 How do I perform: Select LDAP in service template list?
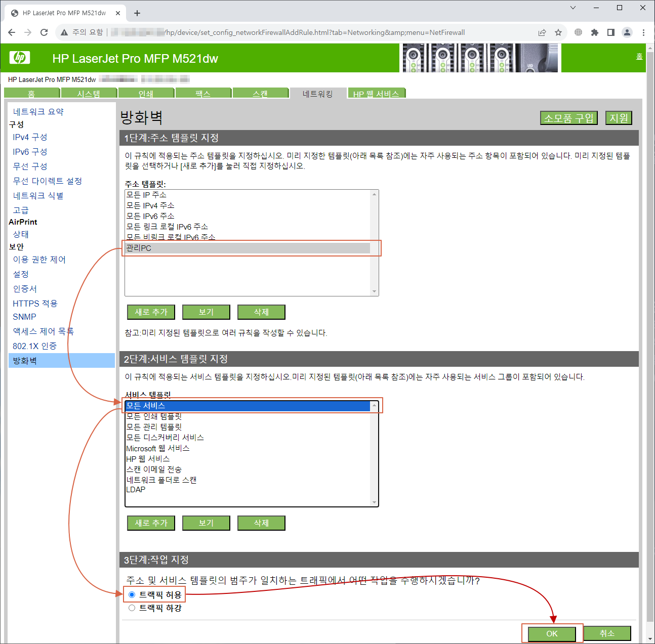click(248, 490)
